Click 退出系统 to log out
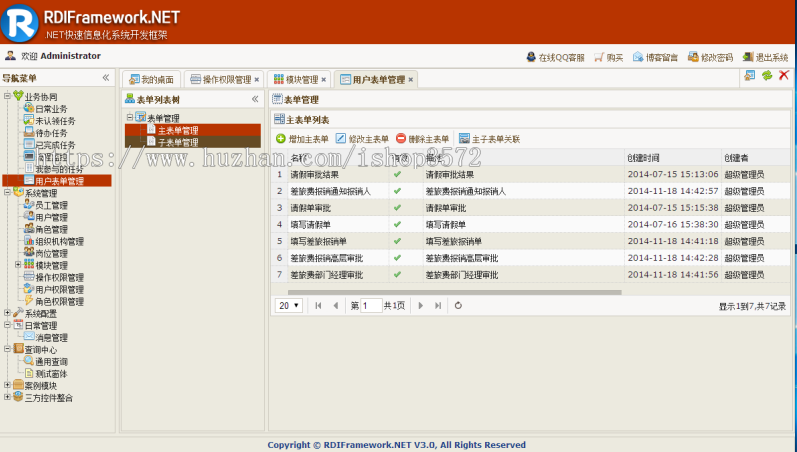Viewport: 797px width, 452px height. pos(765,57)
